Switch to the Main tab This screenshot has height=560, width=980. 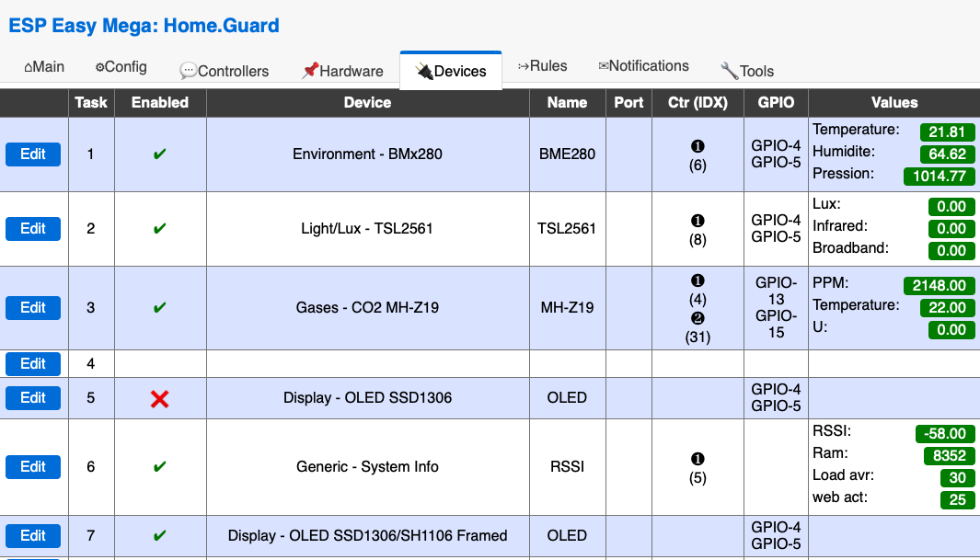pyautogui.click(x=44, y=67)
